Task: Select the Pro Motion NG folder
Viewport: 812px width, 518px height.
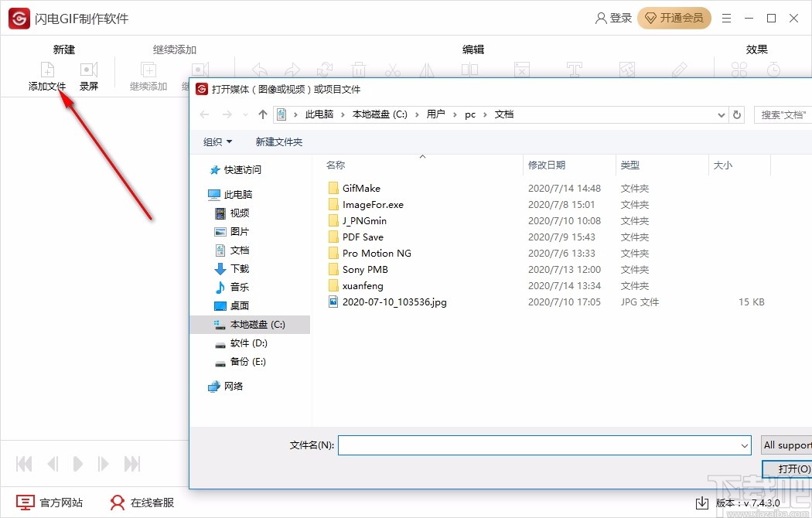Action: (x=370, y=253)
